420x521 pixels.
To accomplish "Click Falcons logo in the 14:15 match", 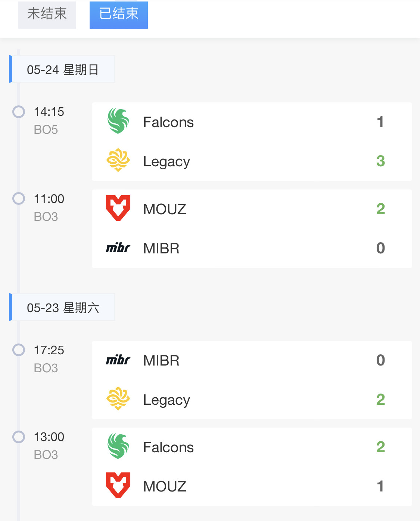I will tap(118, 121).
